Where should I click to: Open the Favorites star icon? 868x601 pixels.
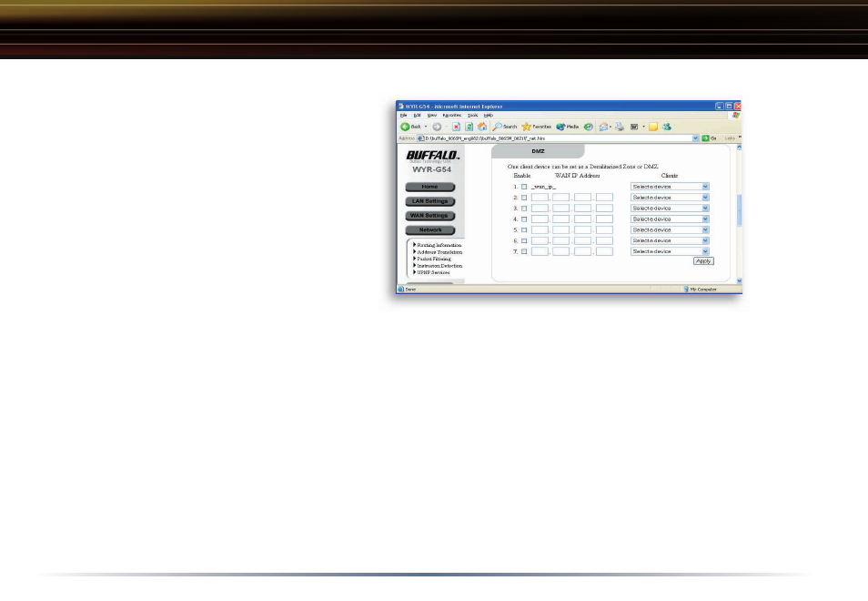[526, 127]
